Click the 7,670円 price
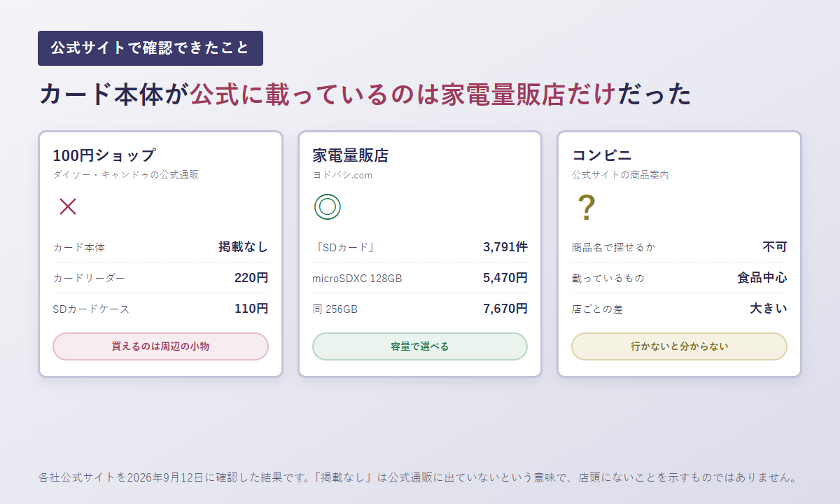840x504 pixels. coord(505,308)
